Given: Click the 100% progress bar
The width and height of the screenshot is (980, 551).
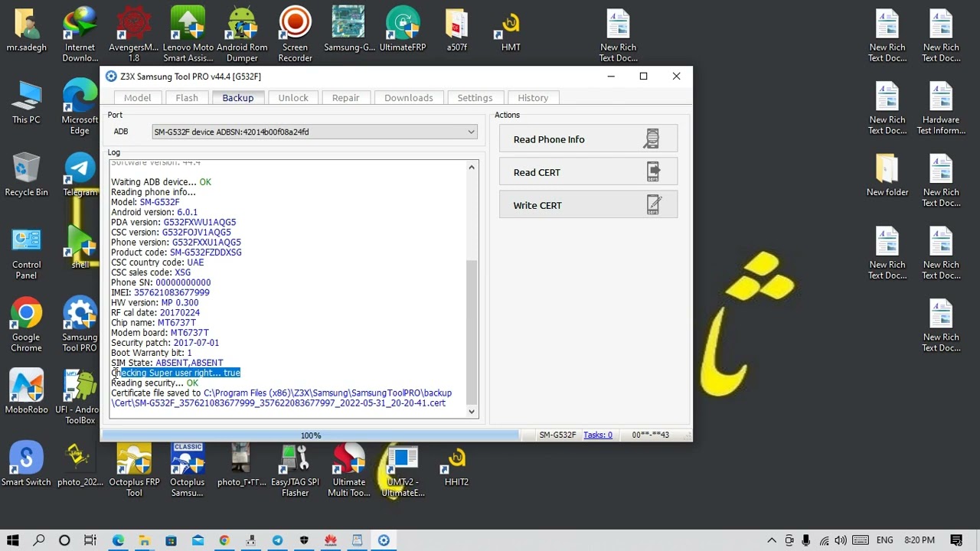Looking at the screenshot, I should click(310, 435).
